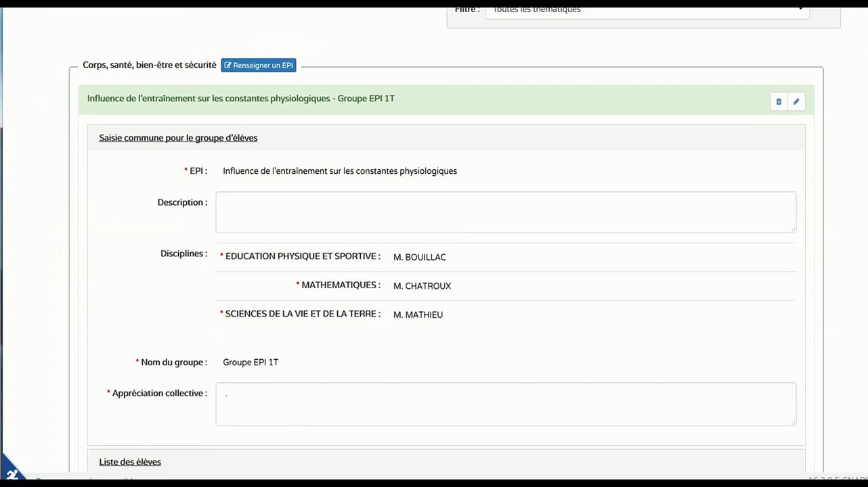This screenshot has height=487, width=868.
Task: Select the 'MATHEMATIQUES' discipline label
Action: [x=339, y=285]
